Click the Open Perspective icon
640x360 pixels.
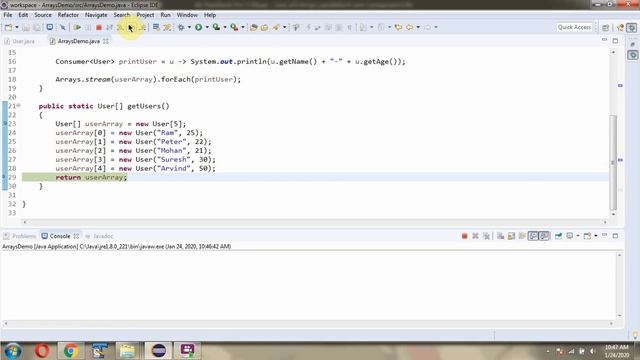[606, 27]
